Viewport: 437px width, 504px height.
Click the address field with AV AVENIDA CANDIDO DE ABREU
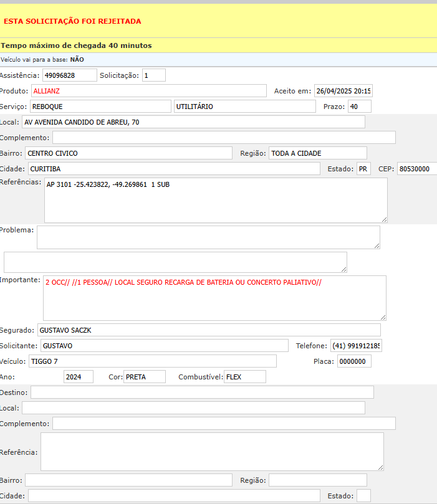pos(193,122)
